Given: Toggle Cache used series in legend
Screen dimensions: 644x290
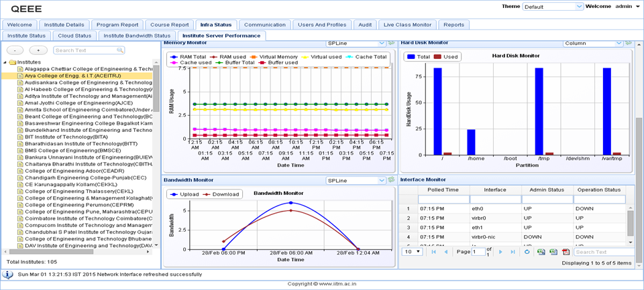Looking at the screenshot, I should tap(190, 62).
